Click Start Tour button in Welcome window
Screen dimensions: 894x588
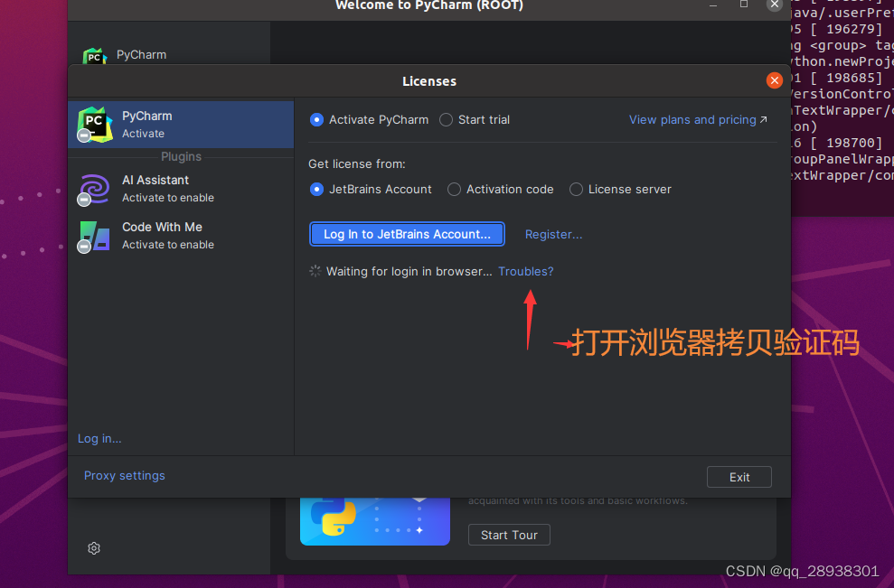(x=509, y=535)
